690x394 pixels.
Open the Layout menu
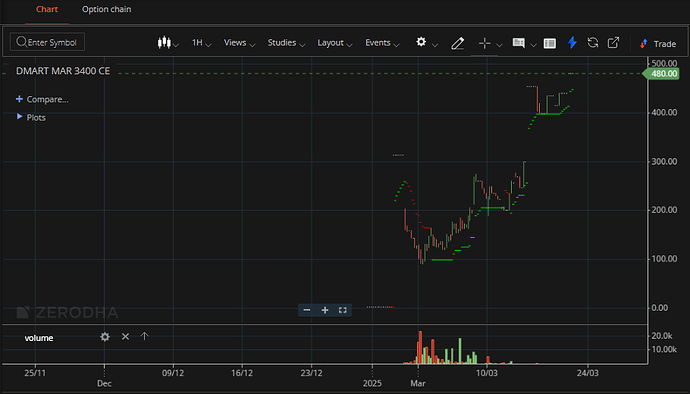coord(335,43)
